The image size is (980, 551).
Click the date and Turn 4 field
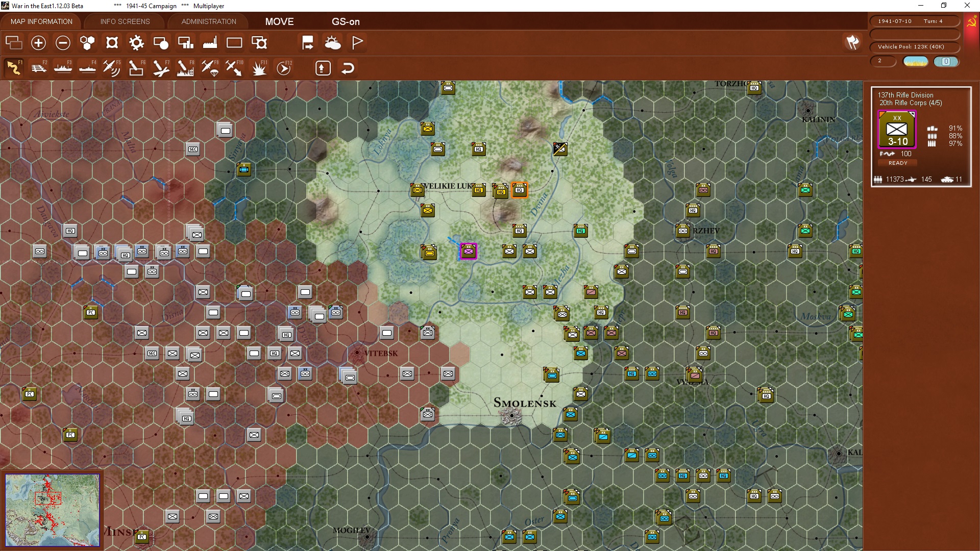(915, 21)
